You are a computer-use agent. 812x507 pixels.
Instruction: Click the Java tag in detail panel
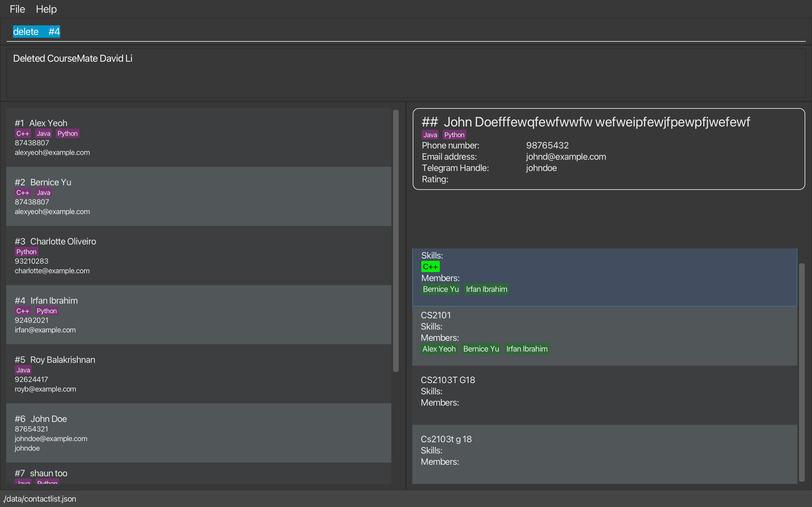tap(430, 135)
